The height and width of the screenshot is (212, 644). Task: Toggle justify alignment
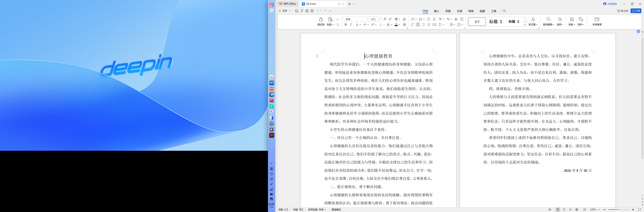[429, 25]
